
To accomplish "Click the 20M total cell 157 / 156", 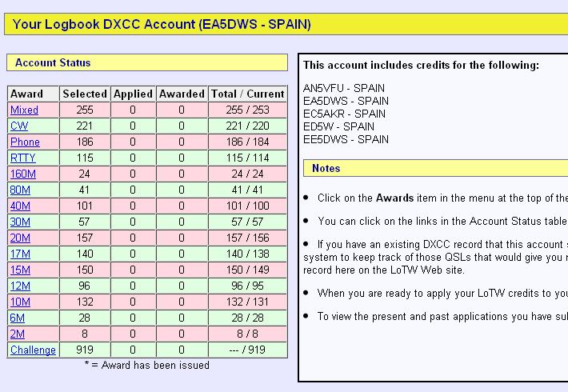I will tap(248, 238).
